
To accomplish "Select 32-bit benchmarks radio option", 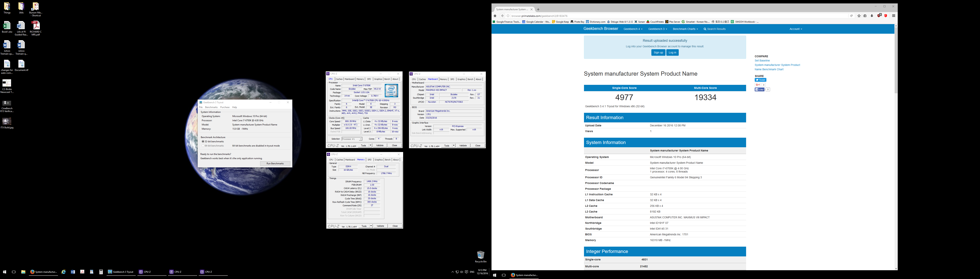I will pyautogui.click(x=203, y=142).
